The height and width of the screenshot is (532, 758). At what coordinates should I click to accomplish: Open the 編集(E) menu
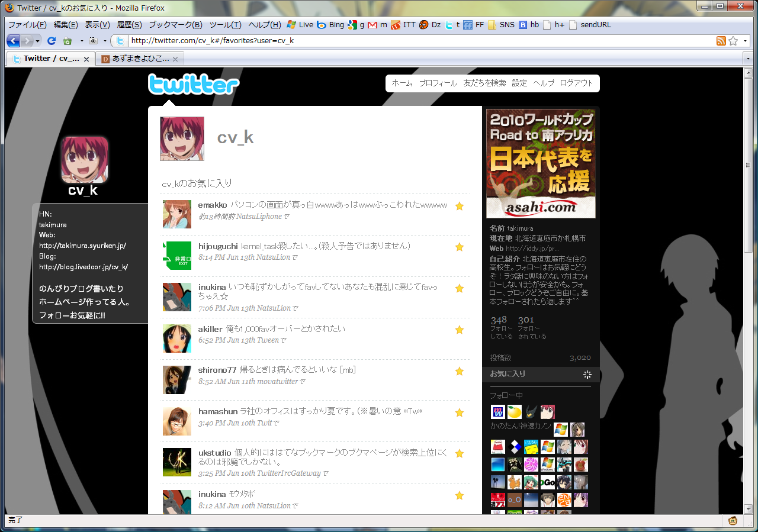[66, 25]
